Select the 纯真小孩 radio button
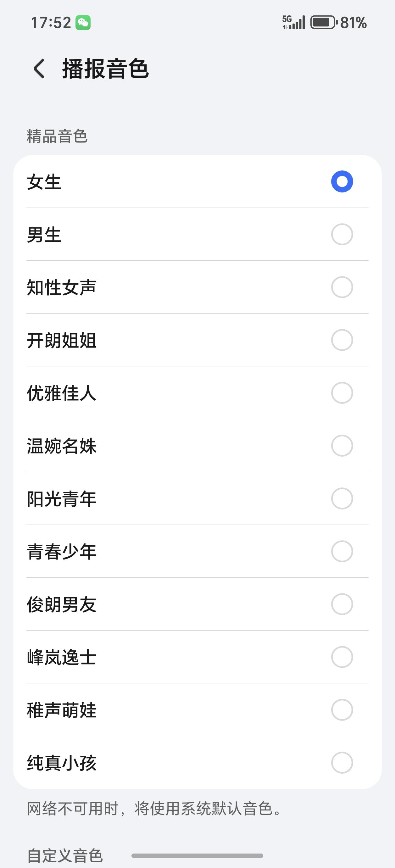 click(342, 763)
